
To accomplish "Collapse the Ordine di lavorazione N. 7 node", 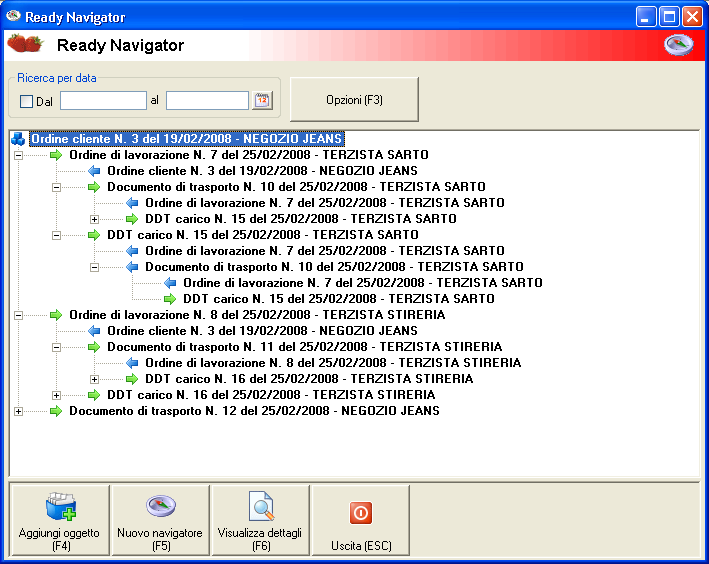I will (x=19, y=156).
